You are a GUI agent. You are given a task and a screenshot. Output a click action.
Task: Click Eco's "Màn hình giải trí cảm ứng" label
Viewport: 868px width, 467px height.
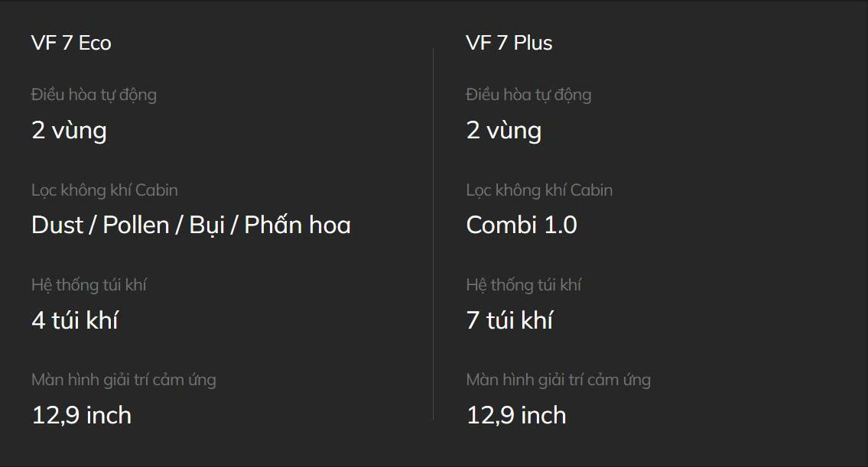pos(124,380)
